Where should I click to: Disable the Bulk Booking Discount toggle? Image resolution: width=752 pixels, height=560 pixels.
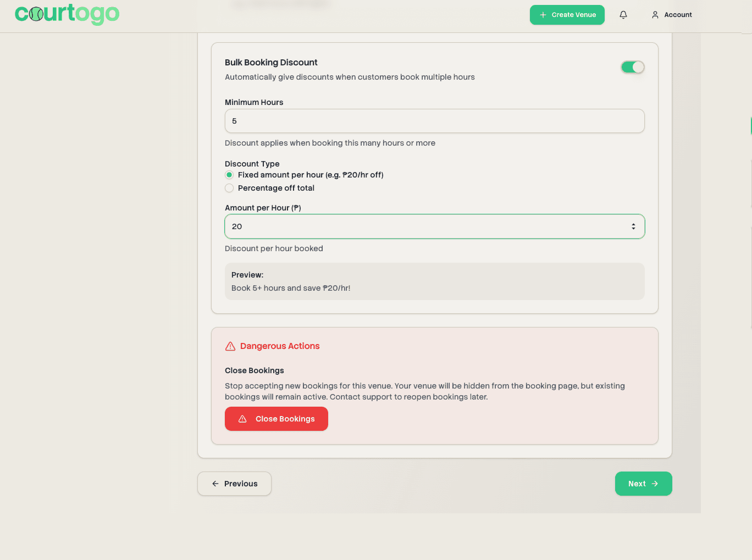click(x=633, y=66)
